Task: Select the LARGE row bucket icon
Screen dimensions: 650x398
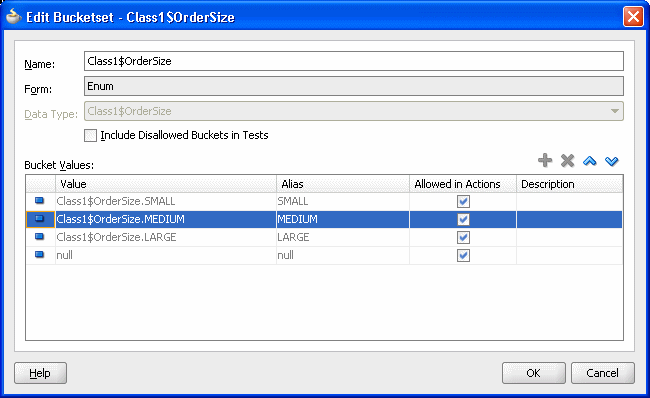Action: click(40, 237)
